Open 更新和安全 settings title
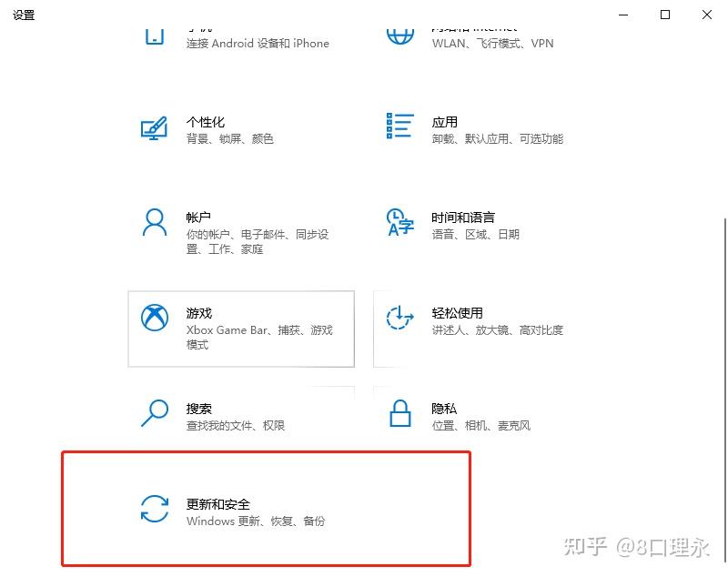 218,504
